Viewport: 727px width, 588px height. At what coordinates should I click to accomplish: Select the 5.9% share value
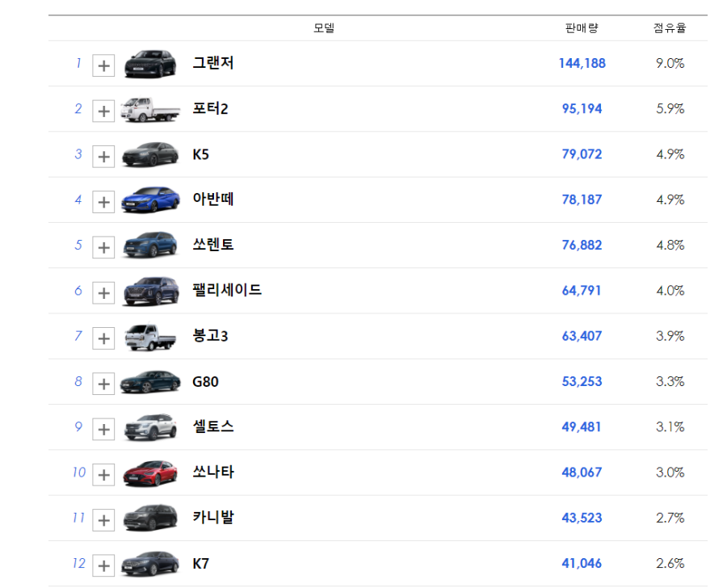coord(670,108)
